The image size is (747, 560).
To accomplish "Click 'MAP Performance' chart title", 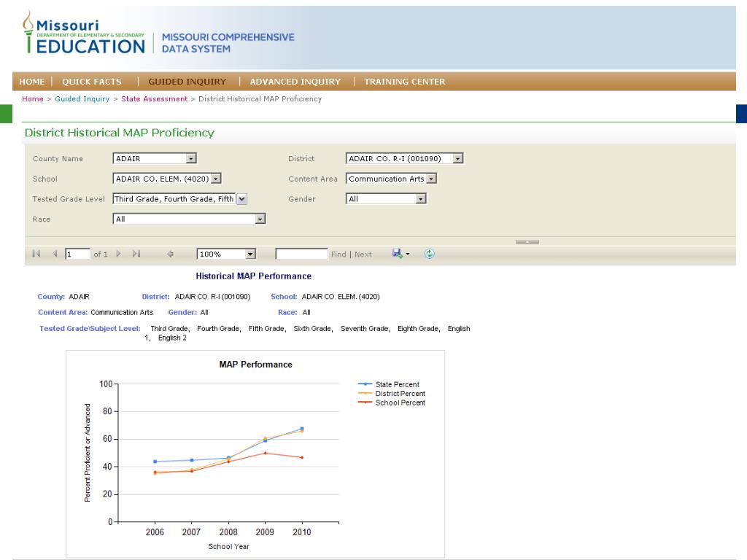I will point(256,365).
